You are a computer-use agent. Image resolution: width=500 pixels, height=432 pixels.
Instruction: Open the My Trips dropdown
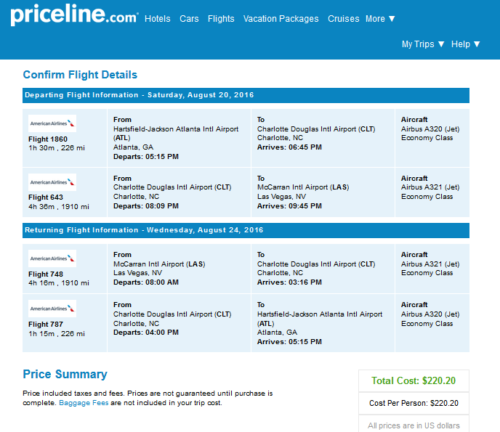423,44
